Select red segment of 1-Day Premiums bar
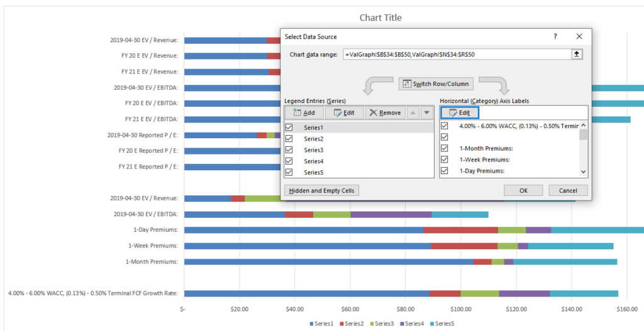The width and height of the screenshot is (644, 331). coord(461,230)
